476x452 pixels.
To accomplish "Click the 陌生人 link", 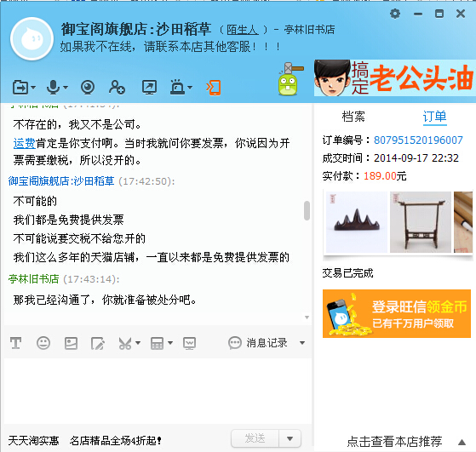I will point(242,30).
